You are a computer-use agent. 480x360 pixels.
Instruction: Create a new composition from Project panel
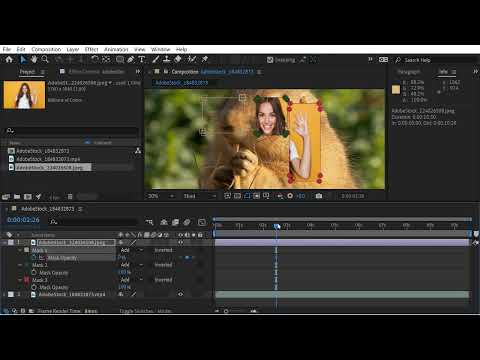(28, 197)
